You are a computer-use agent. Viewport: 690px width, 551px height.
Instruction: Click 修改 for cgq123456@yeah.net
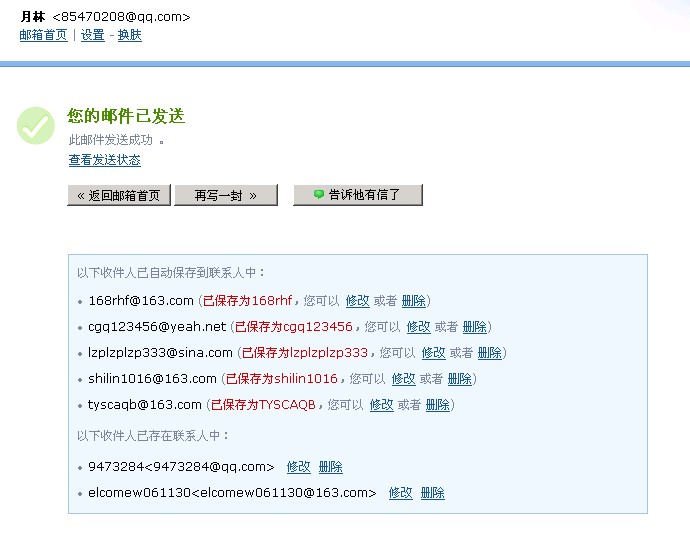click(x=418, y=327)
